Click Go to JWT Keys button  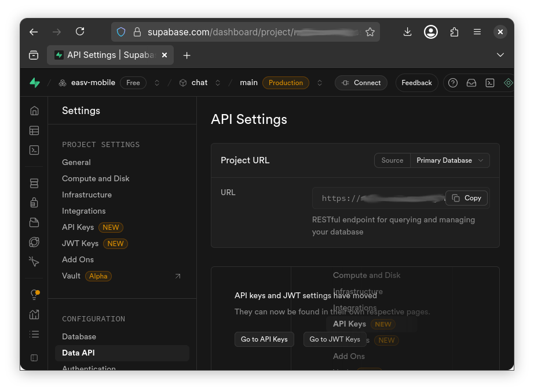click(335, 339)
